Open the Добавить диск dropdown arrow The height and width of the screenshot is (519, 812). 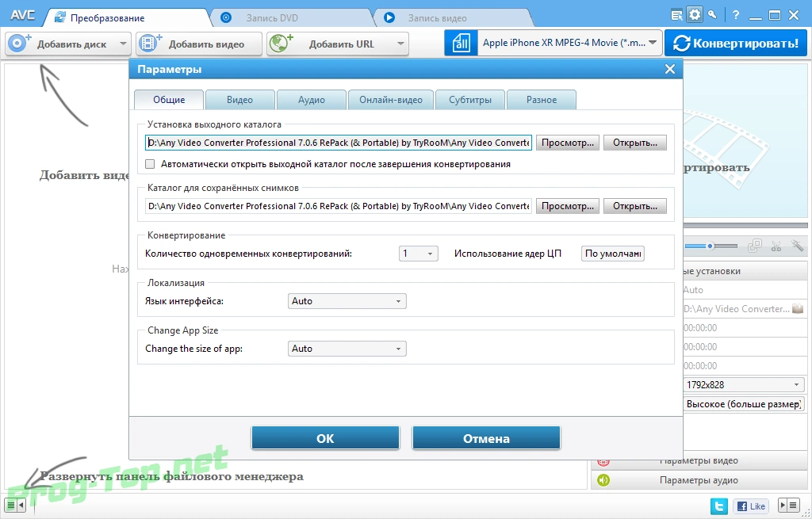coord(123,44)
